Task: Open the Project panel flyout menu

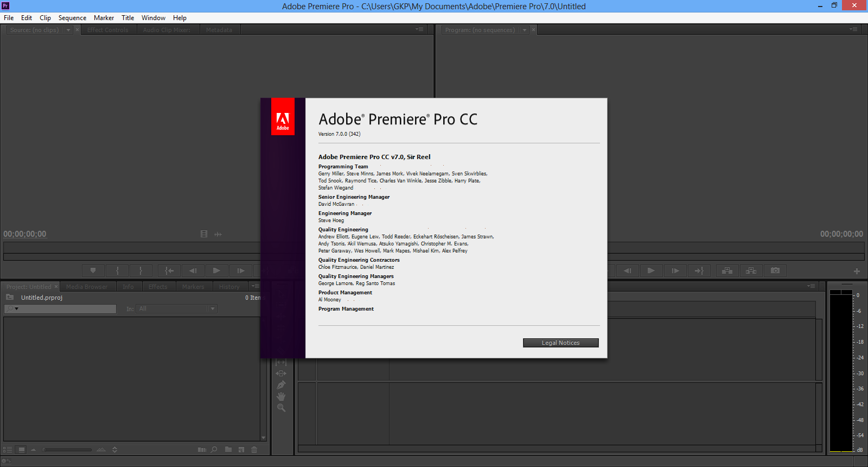Action: [x=255, y=286]
